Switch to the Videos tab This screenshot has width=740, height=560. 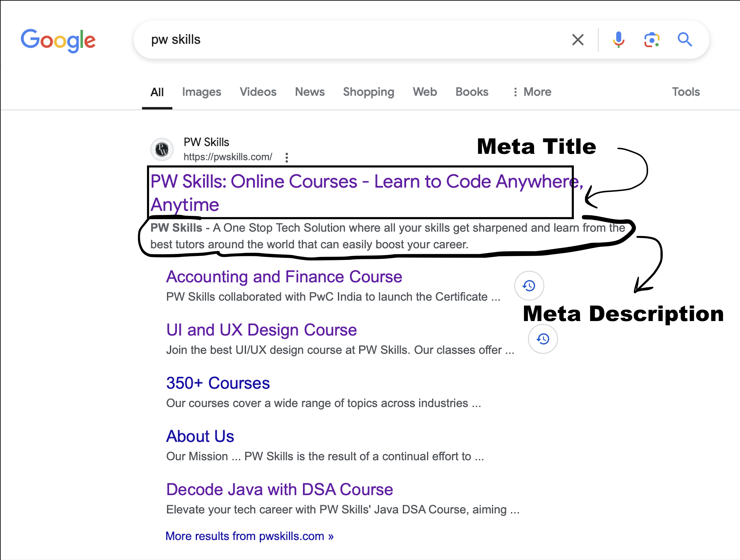click(x=258, y=92)
